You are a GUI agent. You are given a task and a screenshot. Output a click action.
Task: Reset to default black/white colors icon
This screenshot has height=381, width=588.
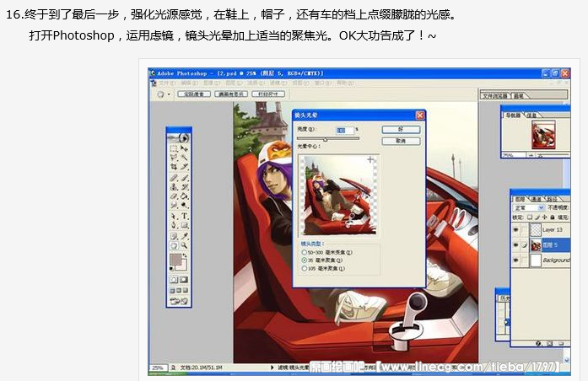pos(171,269)
